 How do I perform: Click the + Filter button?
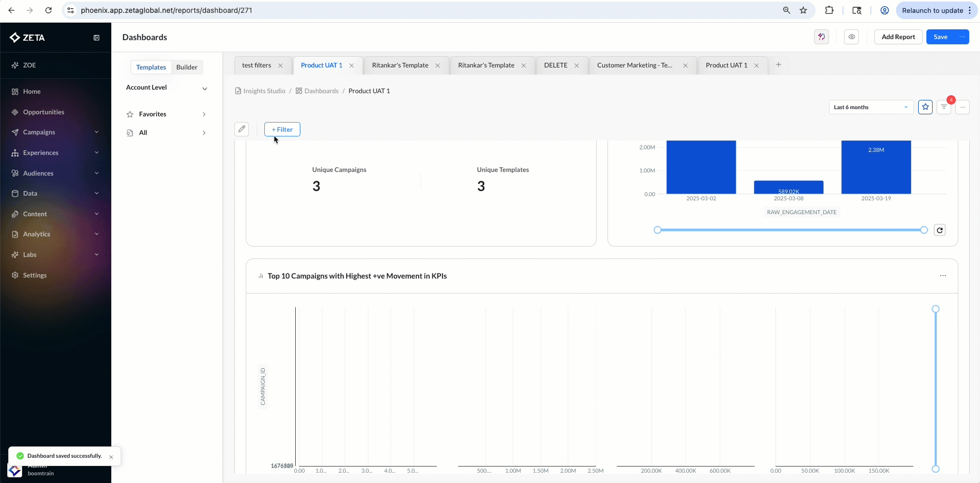click(x=282, y=130)
